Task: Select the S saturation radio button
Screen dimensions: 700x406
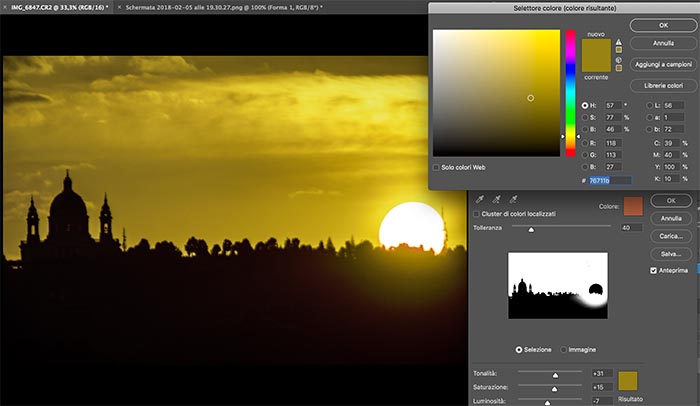Action: pos(585,117)
